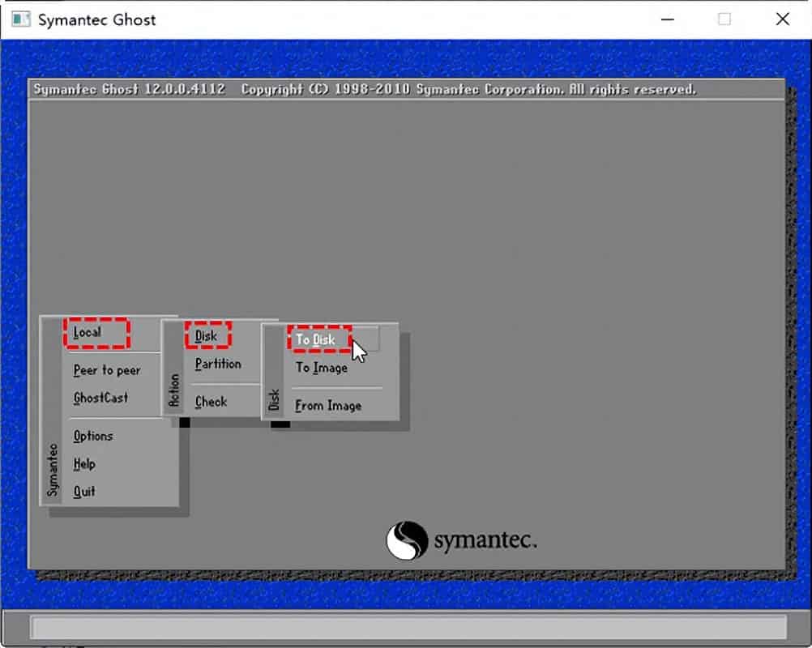Choose the To Image option
This screenshot has height=648, width=812.
pyautogui.click(x=322, y=368)
